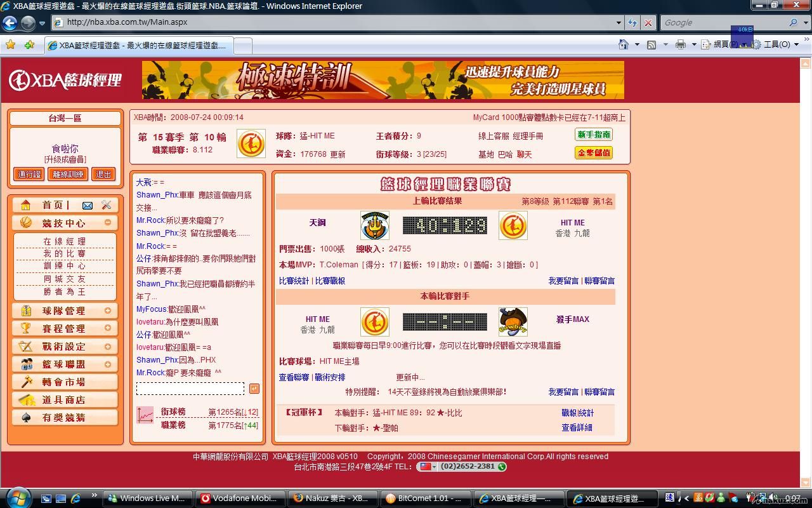Click the ranking chart icon beside 街球榜
812x508 pixels.
tap(145, 415)
